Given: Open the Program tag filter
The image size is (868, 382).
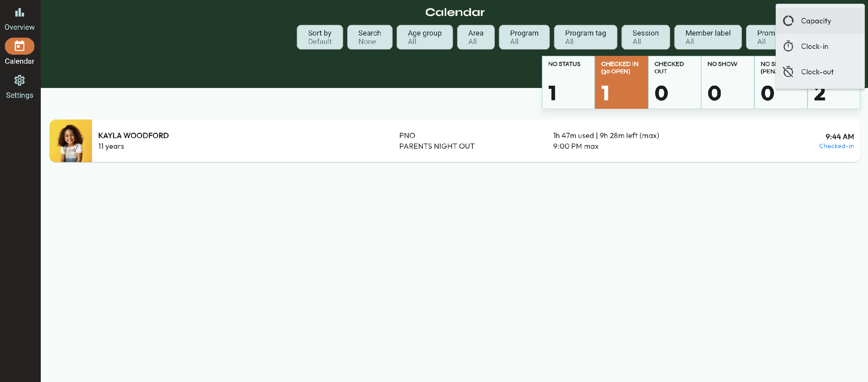Looking at the screenshot, I should pos(585,37).
